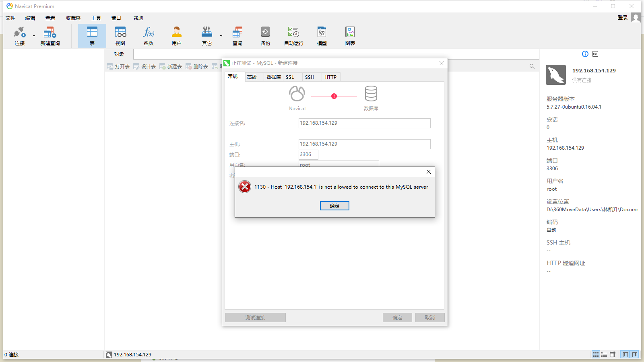Select the 对象 objects tab
Viewport: 644px width, 362px height.
tap(119, 54)
